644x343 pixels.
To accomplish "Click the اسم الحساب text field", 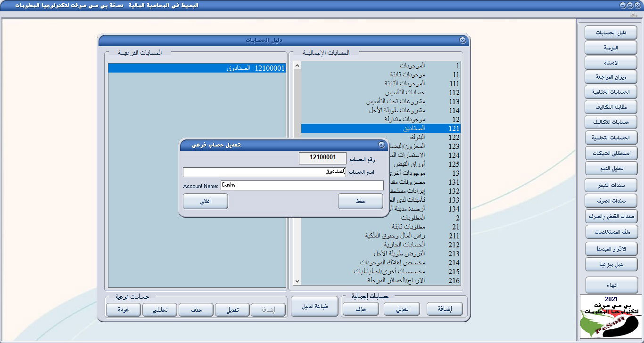I will click(x=264, y=172).
